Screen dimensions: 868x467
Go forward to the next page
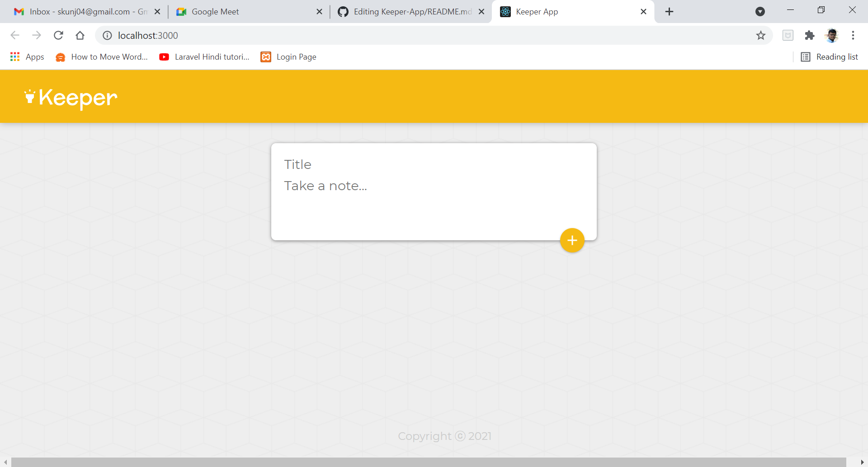37,35
